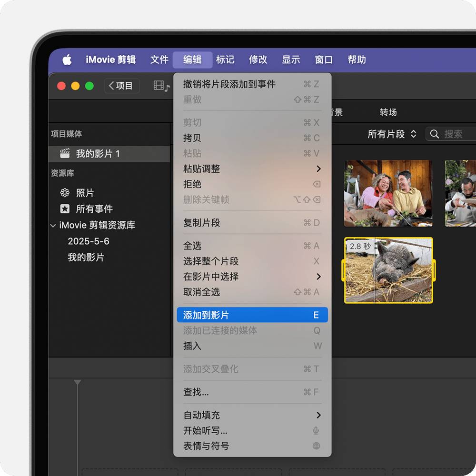Choose 查找... entry
This screenshot has width=476, height=476.
click(252, 392)
